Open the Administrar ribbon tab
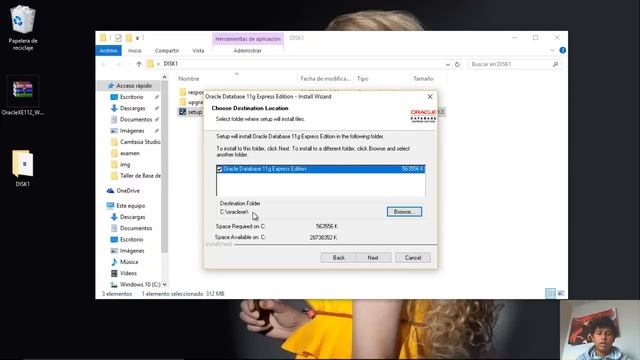The height and width of the screenshot is (360, 640). 247,51
